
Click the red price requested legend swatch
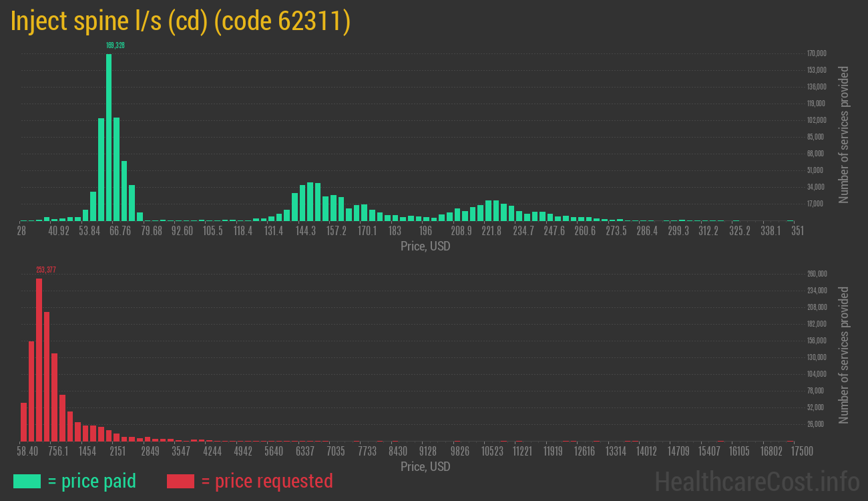click(x=180, y=481)
